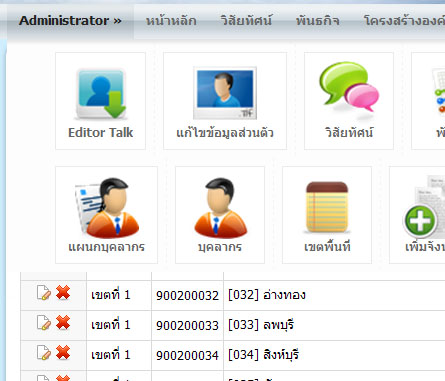Click the [034] สิงห์บุรี cell
The image size is (445, 381).
pyautogui.click(x=263, y=355)
